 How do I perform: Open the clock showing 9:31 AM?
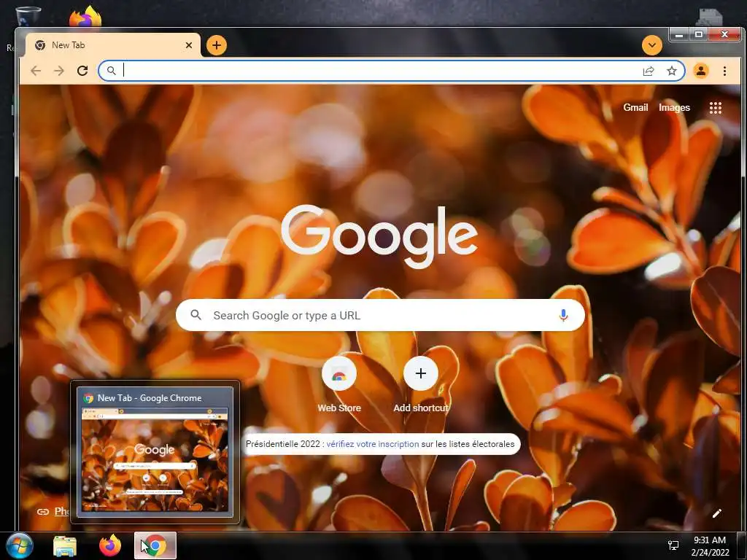tap(710, 545)
